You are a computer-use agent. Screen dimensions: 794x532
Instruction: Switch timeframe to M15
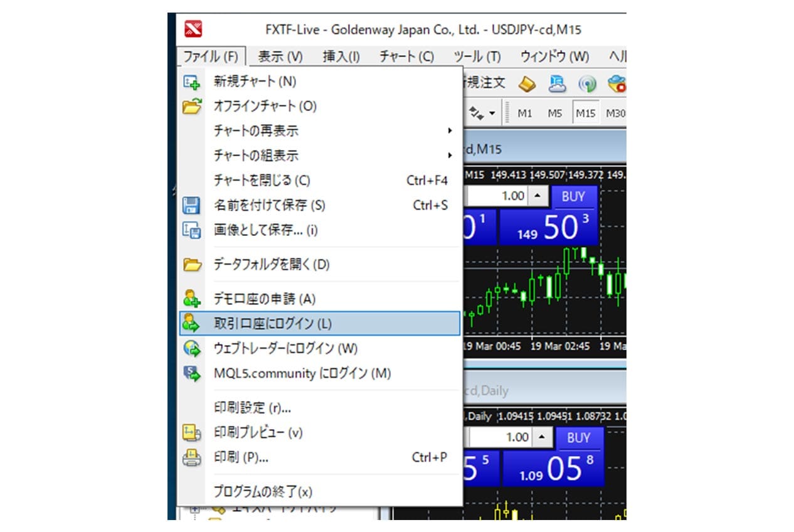pyautogui.click(x=585, y=114)
